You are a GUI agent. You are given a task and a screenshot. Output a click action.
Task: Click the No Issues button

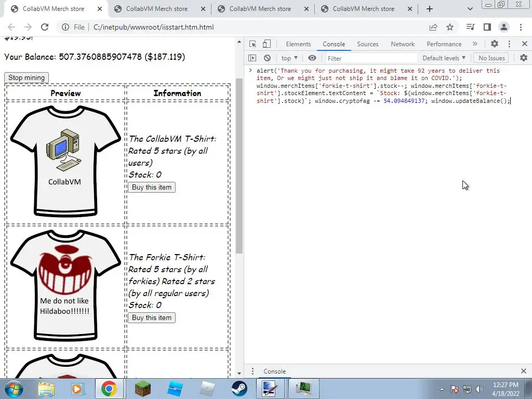tap(491, 58)
